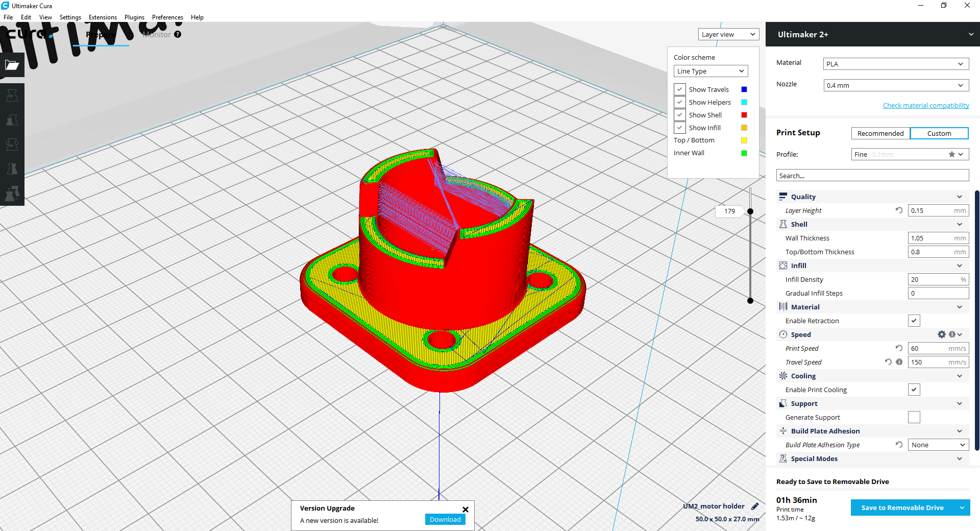Viewport: 980px width, 531px height.
Task: Open the save options arrow beside Save to Removable Drive
Action: coord(962,508)
